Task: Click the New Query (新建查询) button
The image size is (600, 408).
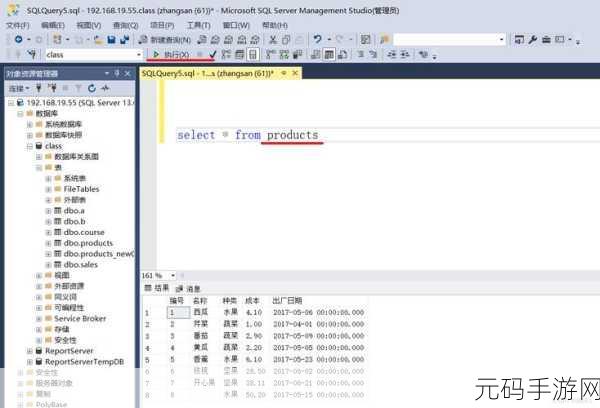Action: 165,39
